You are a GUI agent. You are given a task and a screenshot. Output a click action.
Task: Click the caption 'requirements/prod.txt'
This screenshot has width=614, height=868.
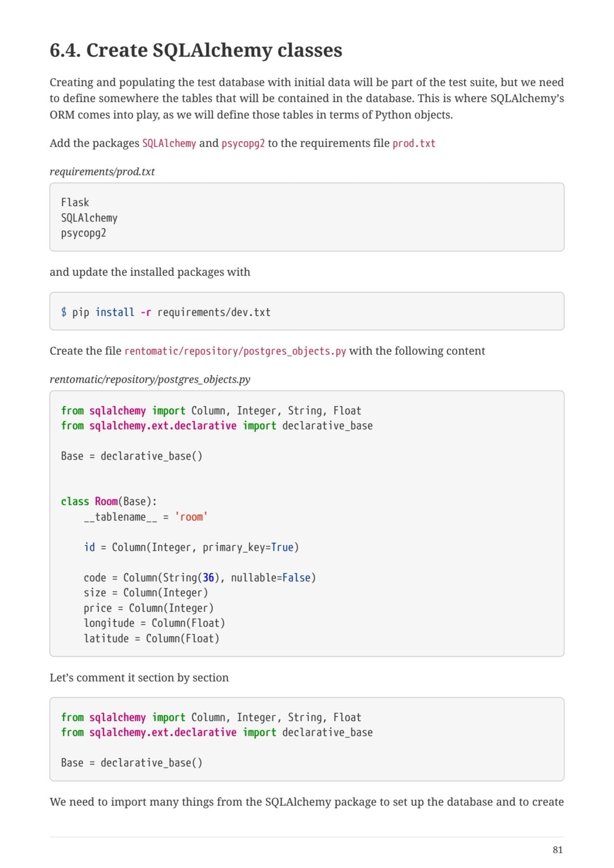pyautogui.click(x=102, y=172)
